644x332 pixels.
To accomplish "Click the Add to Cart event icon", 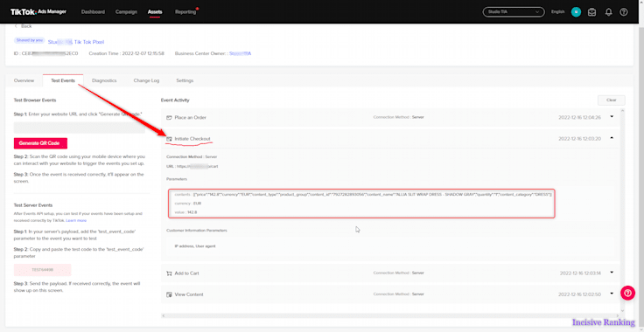I will (x=169, y=273).
